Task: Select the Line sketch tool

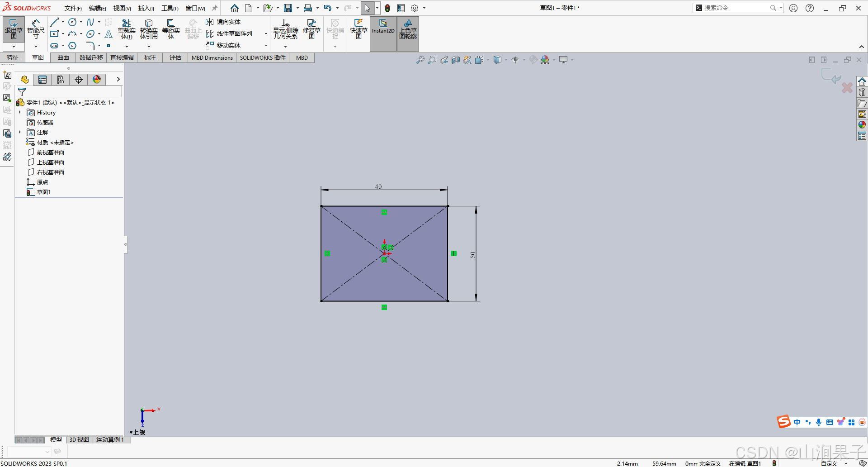Action: tap(54, 22)
